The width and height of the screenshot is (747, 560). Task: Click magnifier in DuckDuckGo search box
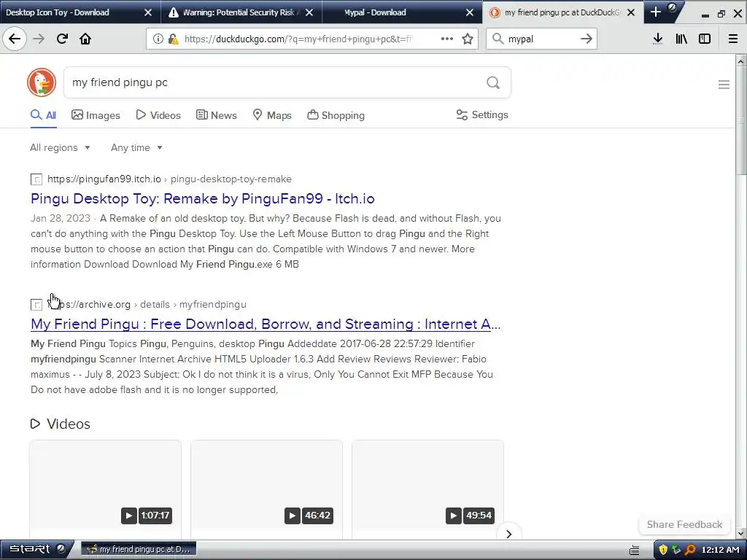click(493, 82)
